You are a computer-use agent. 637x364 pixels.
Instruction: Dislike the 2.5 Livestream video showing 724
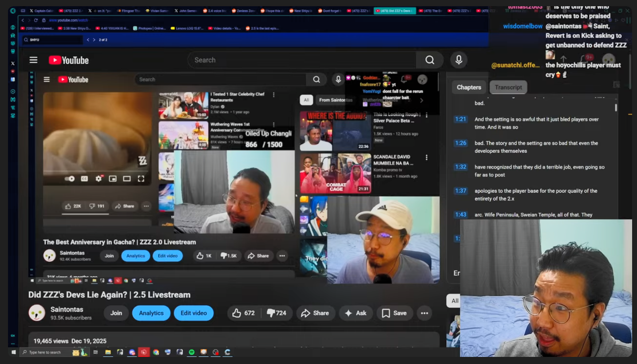click(x=277, y=313)
